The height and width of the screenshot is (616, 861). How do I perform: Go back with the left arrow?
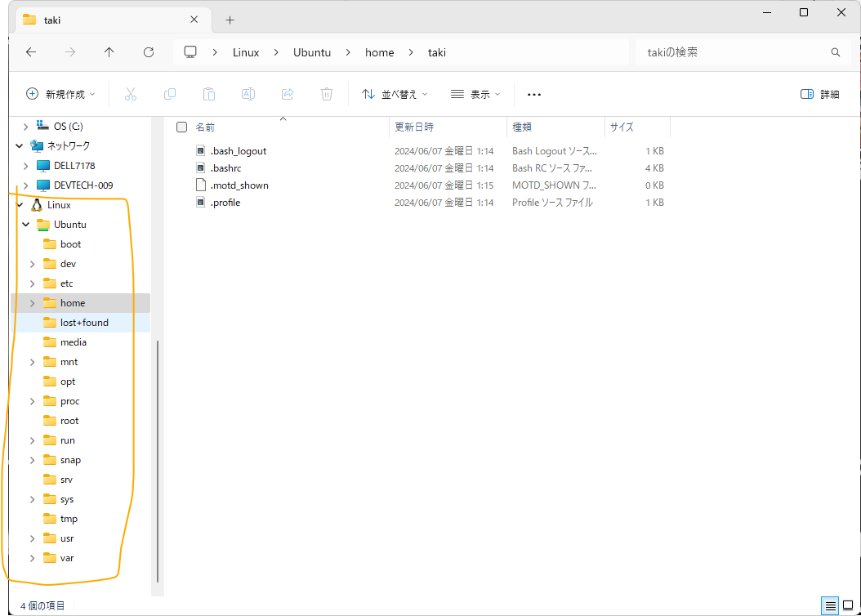click(31, 52)
